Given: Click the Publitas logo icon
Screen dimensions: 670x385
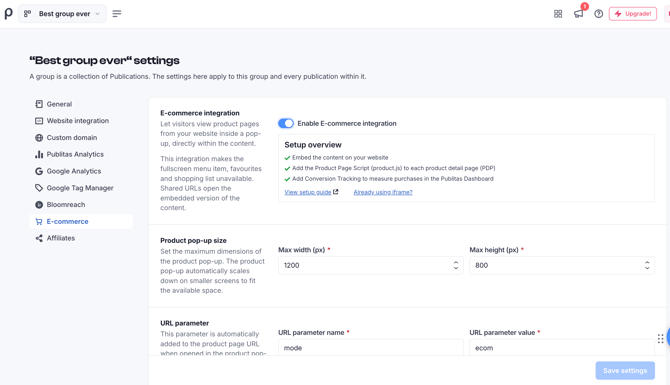Looking at the screenshot, I should [9, 13].
